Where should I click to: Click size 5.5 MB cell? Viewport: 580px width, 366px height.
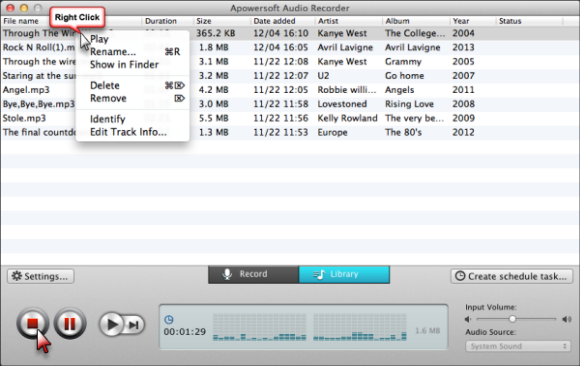pos(213,118)
